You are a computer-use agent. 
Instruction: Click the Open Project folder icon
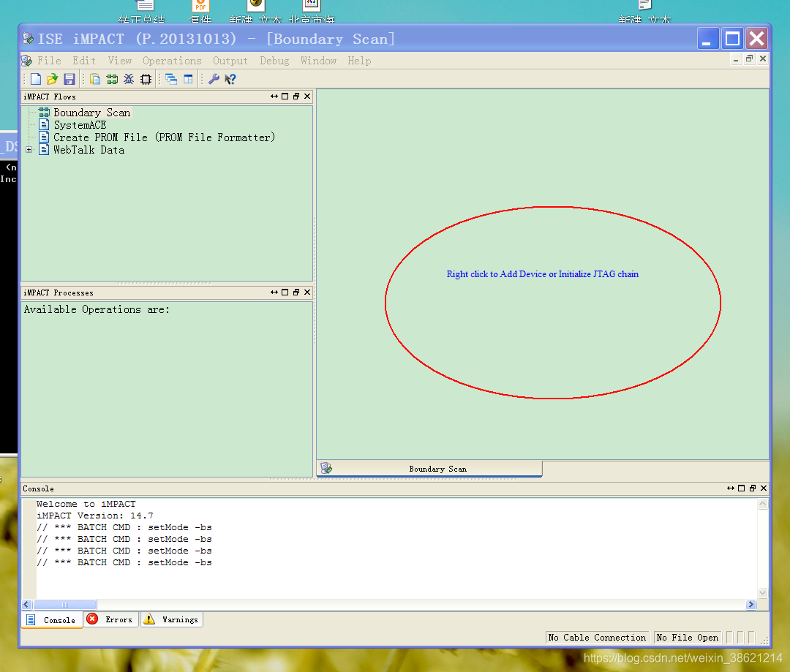[x=53, y=79]
